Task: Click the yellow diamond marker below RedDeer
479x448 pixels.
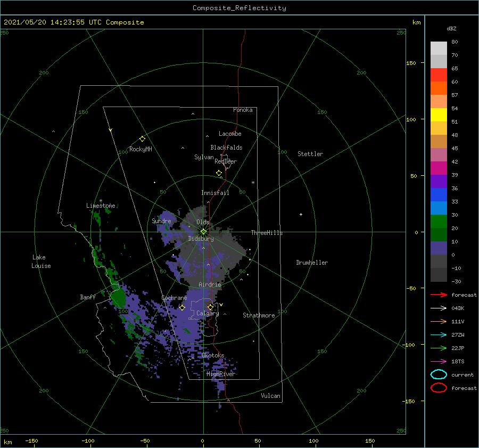Action: tap(219, 173)
